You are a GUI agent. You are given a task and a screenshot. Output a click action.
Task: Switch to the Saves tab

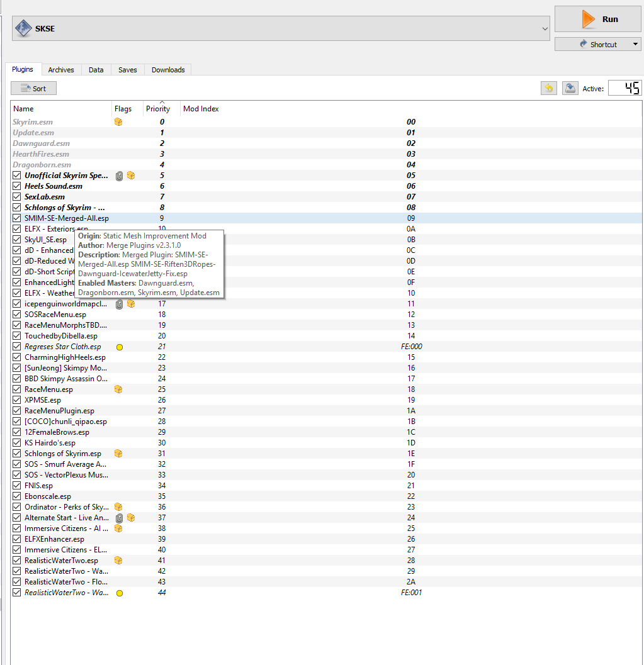coord(128,70)
